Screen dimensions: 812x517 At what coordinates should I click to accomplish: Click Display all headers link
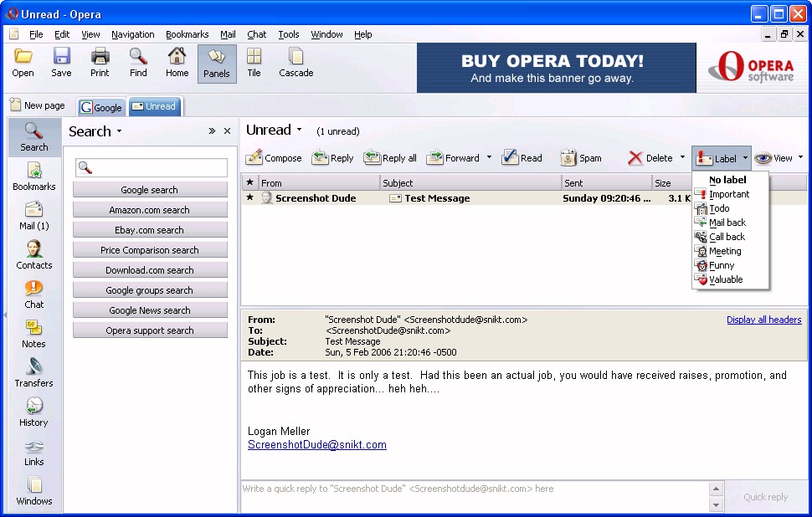(x=763, y=320)
